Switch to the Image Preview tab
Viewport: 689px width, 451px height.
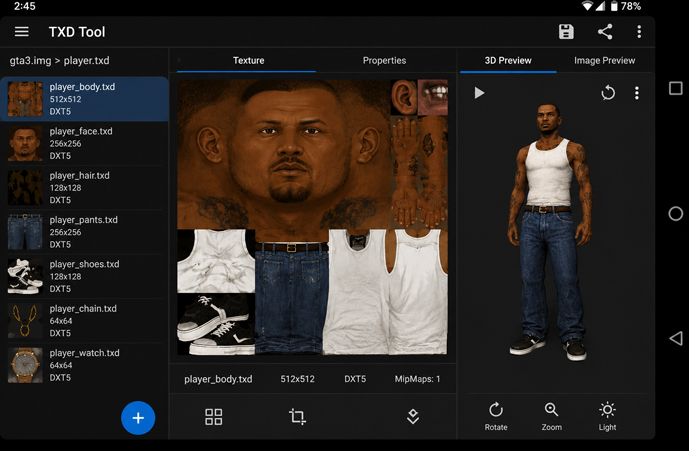pyautogui.click(x=604, y=61)
